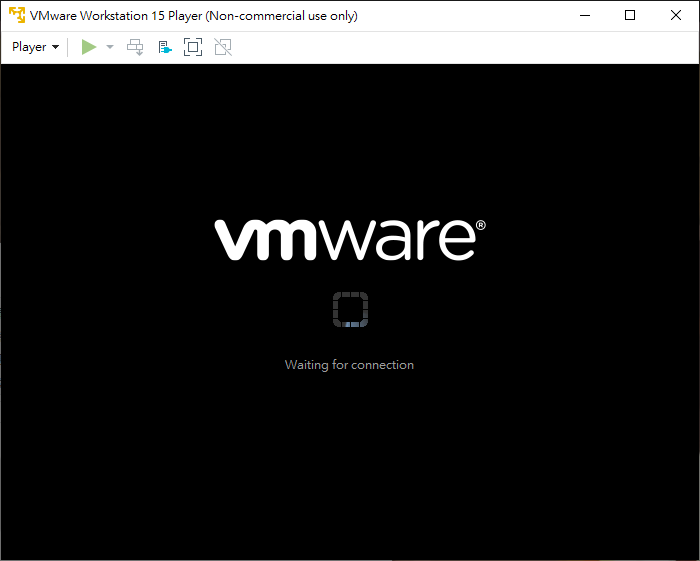Viewport: 700px width, 561px height.
Task: Click Send Ctrl+Alt+Del toolbar icon
Action: [135, 47]
